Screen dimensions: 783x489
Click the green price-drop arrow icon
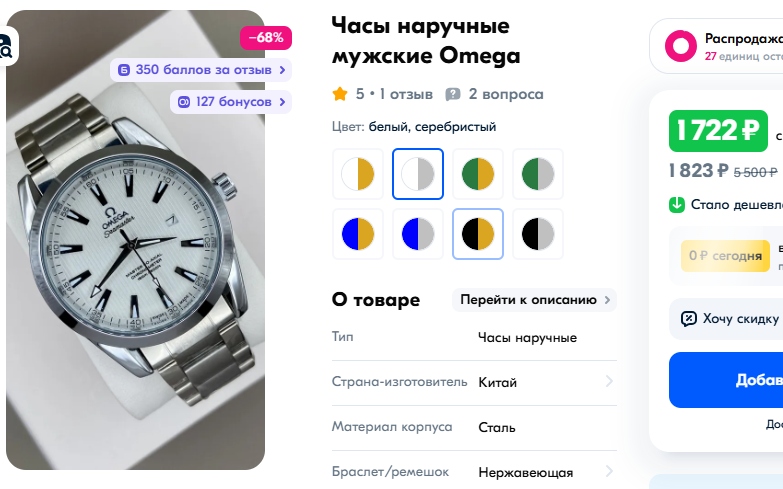pyautogui.click(x=677, y=204)
